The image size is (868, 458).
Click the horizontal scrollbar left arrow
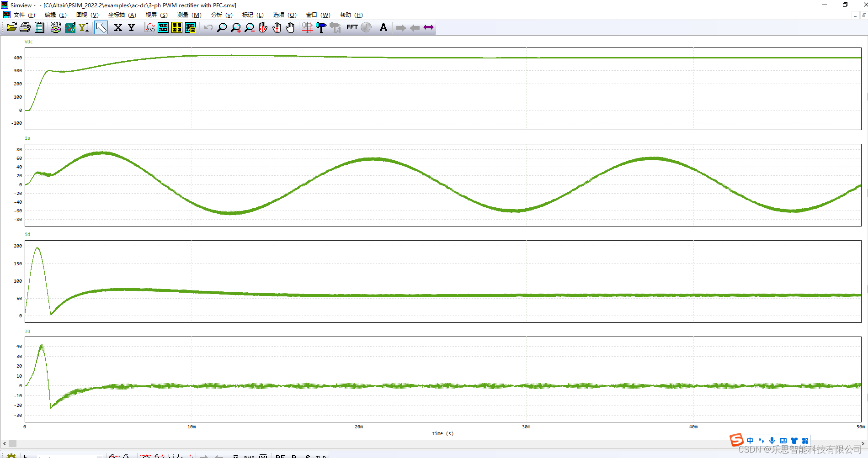pyautogui.click(x=5, y=443)
